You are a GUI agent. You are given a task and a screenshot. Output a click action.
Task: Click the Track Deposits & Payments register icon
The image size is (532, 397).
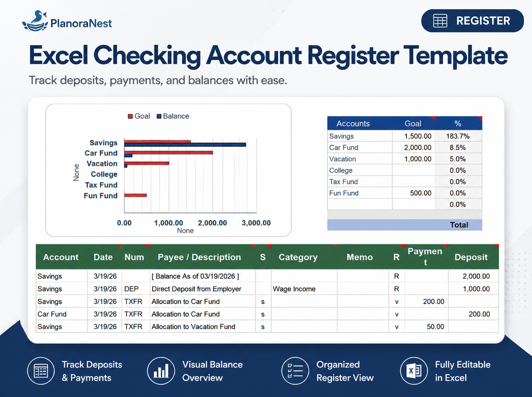tap(41, 371)
